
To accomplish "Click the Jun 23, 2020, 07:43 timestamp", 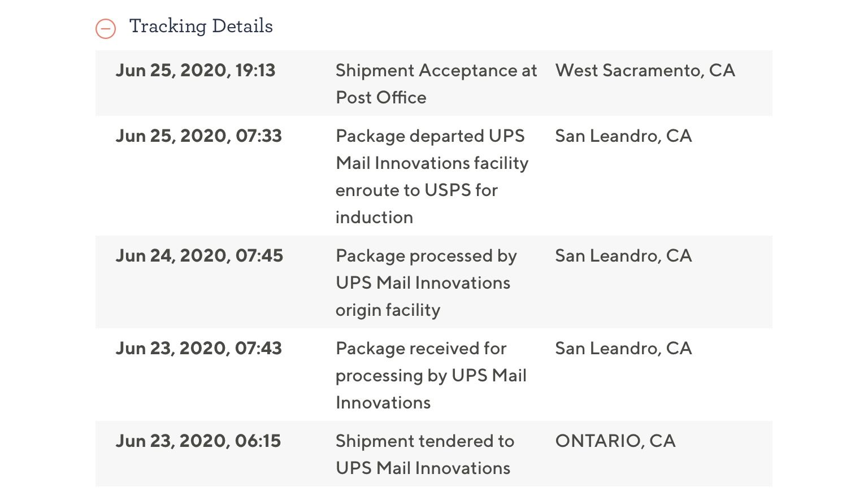I will [x=198, y=349].
